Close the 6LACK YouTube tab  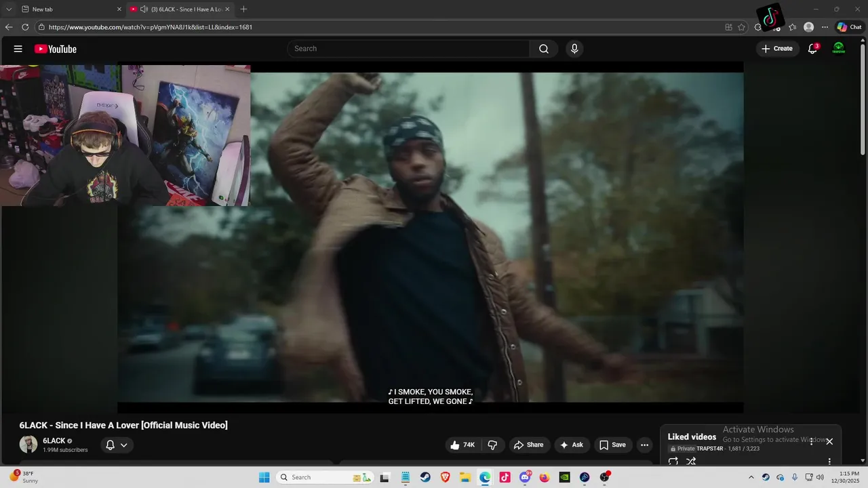[x=227, y=9]
